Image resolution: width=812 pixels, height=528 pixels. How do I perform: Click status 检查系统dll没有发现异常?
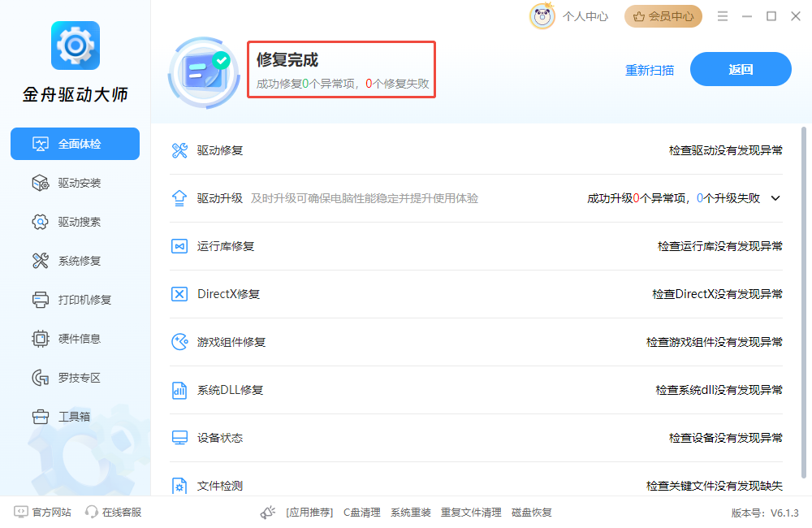click(719, 390)
